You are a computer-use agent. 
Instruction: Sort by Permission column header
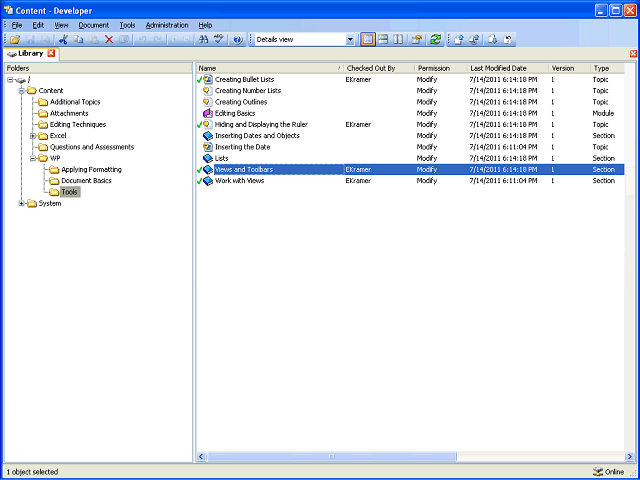point(441,68)
